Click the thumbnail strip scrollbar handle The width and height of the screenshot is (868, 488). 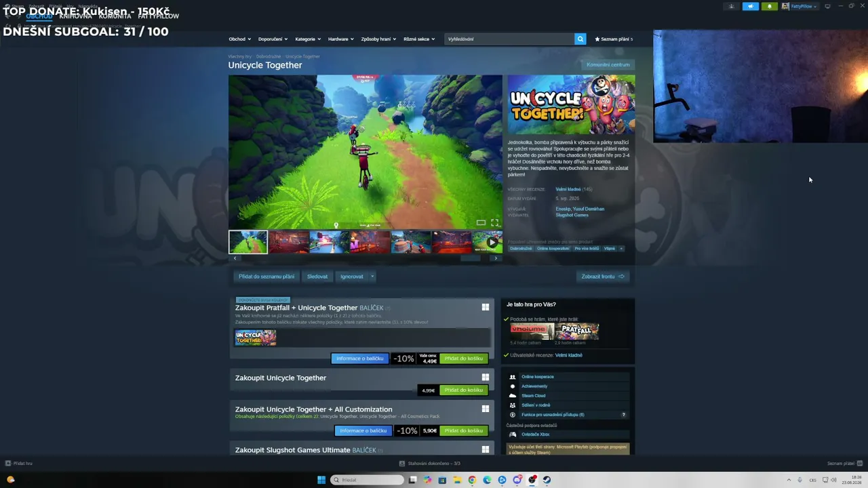tap(471, 258)
